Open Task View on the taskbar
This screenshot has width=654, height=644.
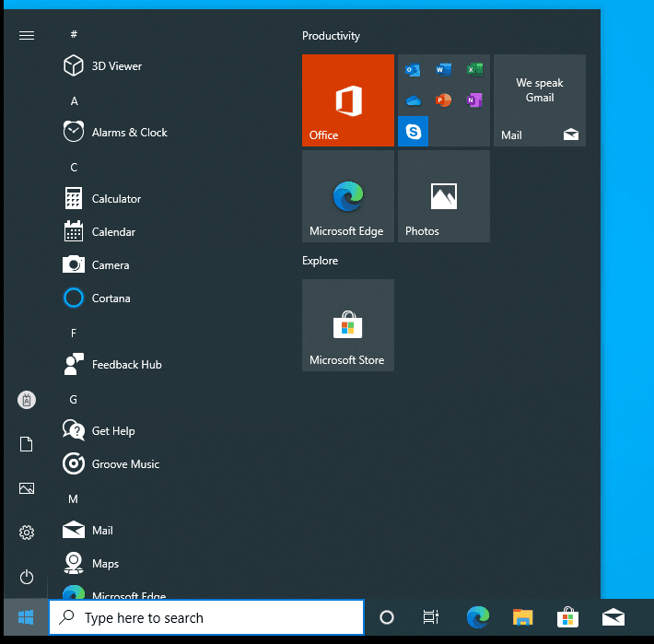(x=430, y=617)
